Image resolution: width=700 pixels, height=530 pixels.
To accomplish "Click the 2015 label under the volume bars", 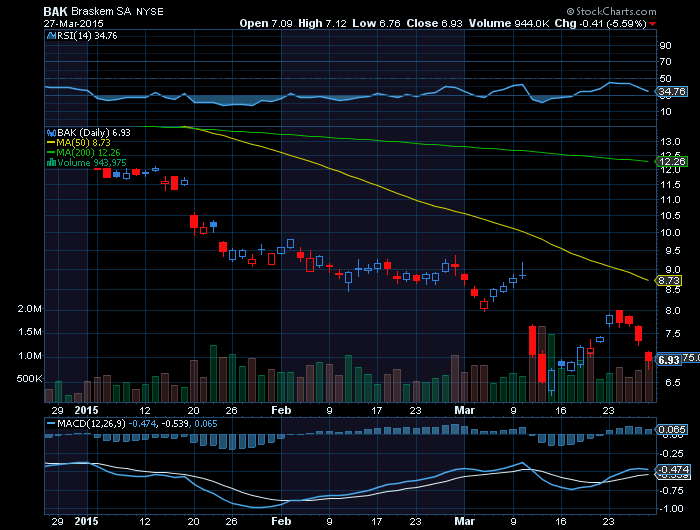I will pyautogui.click(x=86, y=410).
